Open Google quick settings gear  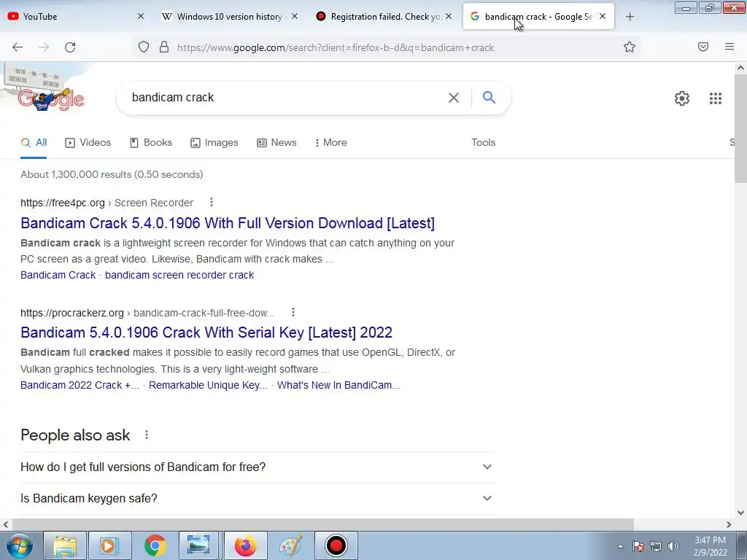tap(682, 98)
